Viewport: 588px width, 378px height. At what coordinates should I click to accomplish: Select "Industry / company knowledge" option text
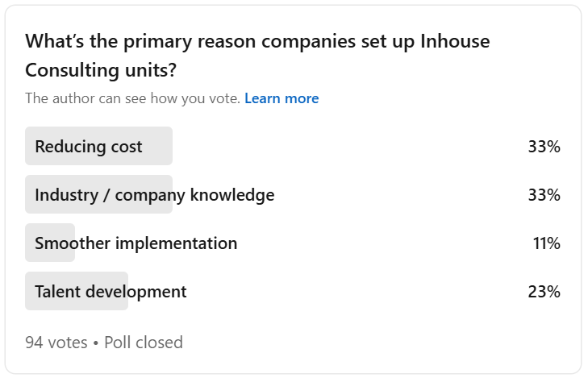(155, 195)
